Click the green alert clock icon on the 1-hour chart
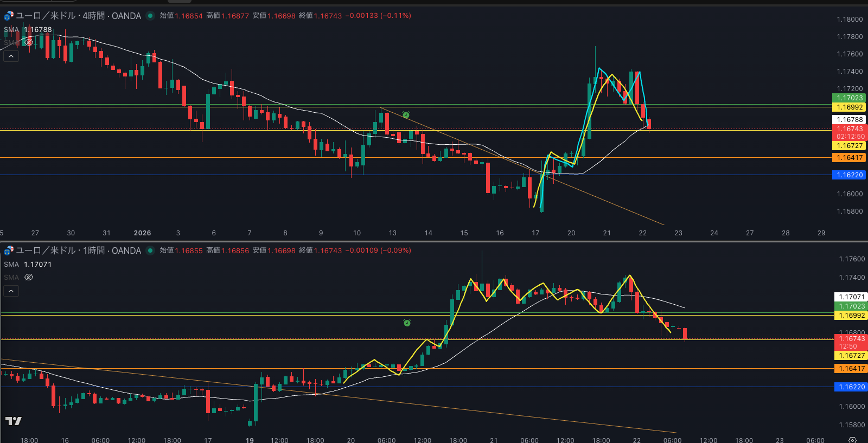This screenshot has height=443, width=868. pyautogui.click(x=407, y=323)
